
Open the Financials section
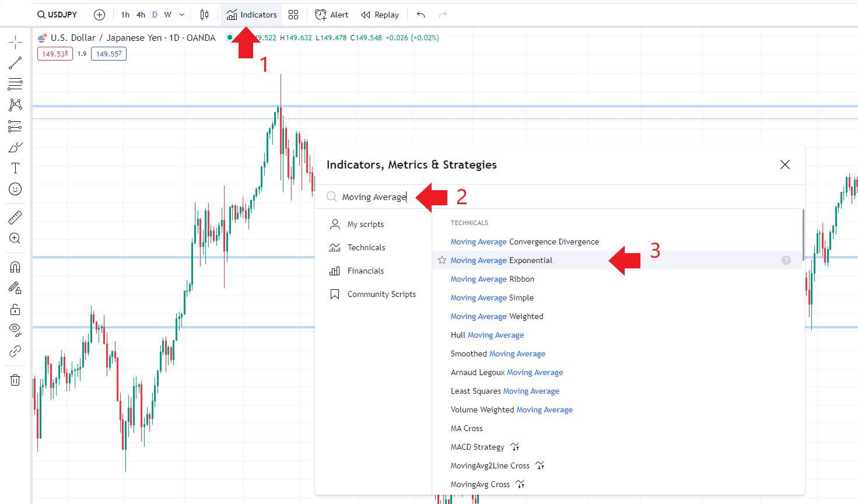click(x=366, y=271)
